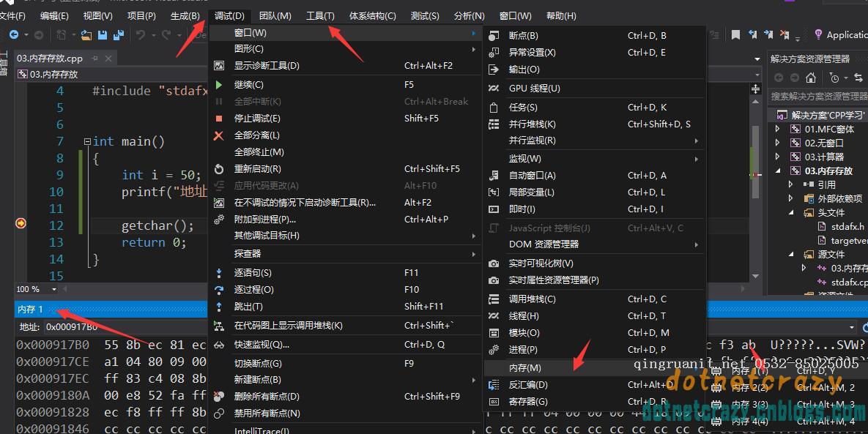
Task: Click the Save All icon in toolbar
Action: (119, 35)
